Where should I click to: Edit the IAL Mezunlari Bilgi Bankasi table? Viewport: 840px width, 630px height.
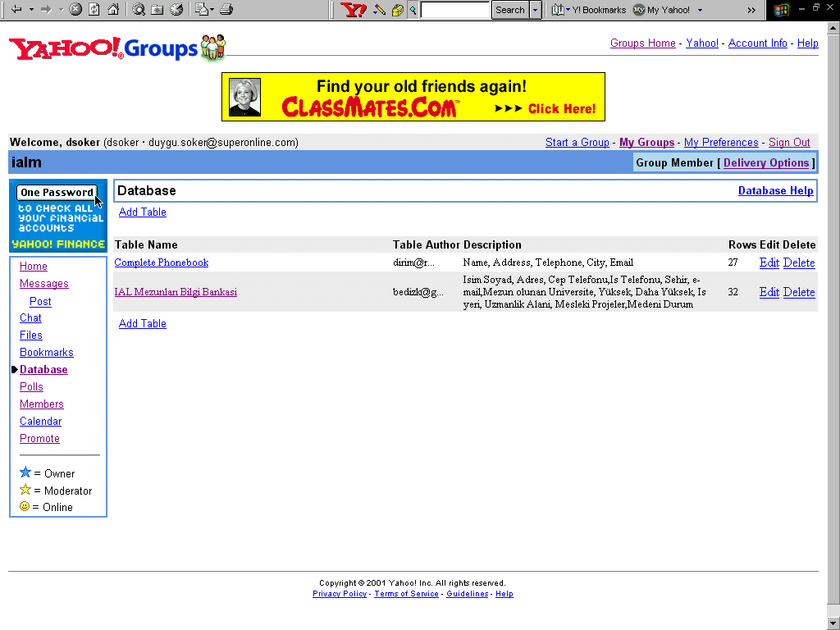[769, 292]
